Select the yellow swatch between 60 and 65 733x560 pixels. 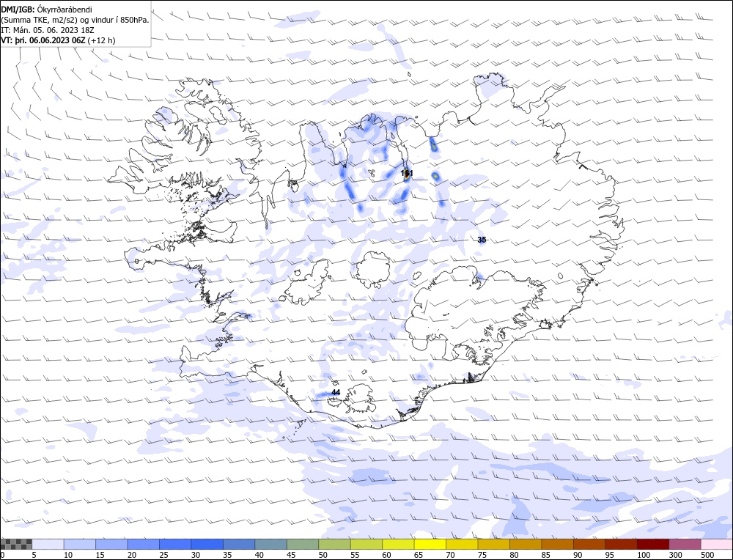click(398, 544)
